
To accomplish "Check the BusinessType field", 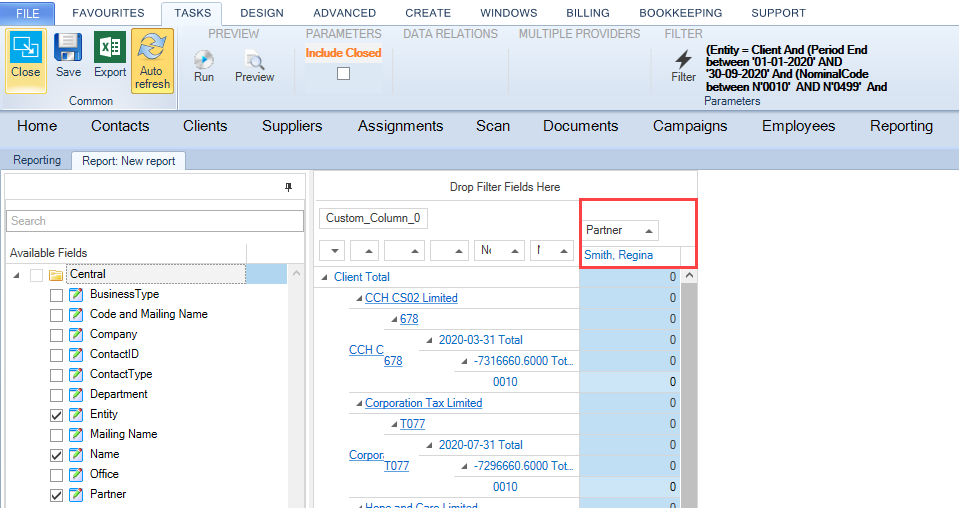I will tap(56, 296).
